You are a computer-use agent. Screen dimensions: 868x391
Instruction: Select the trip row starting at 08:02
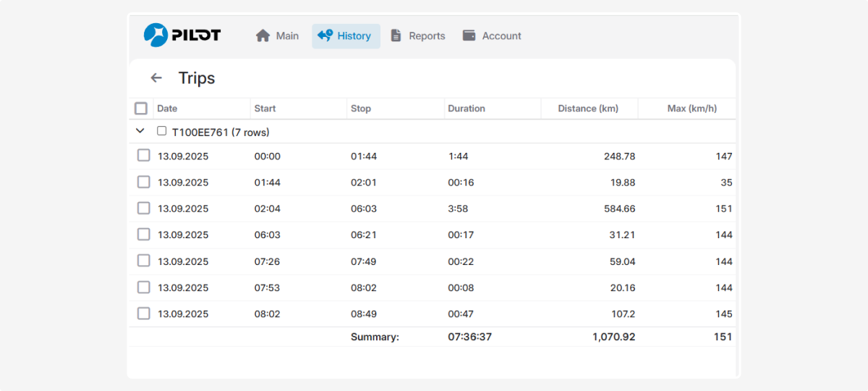click(x=144, y=314)
